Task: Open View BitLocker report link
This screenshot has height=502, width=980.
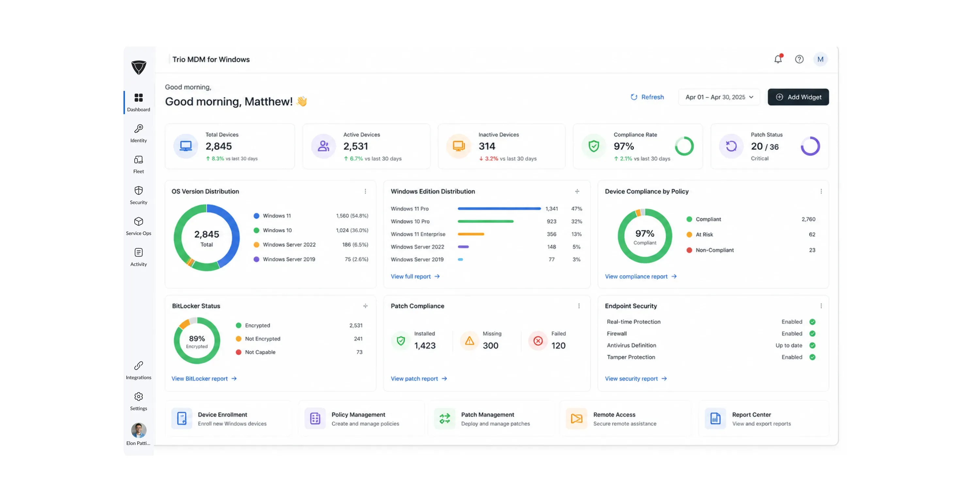Action: click(x=204, y=379)
